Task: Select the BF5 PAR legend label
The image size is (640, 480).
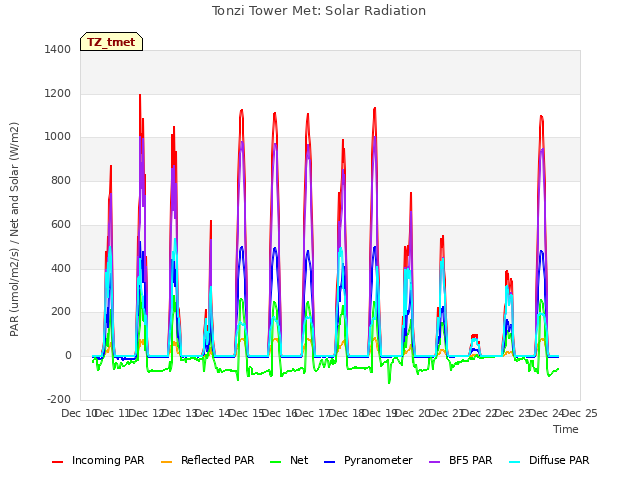Action: 471,460
